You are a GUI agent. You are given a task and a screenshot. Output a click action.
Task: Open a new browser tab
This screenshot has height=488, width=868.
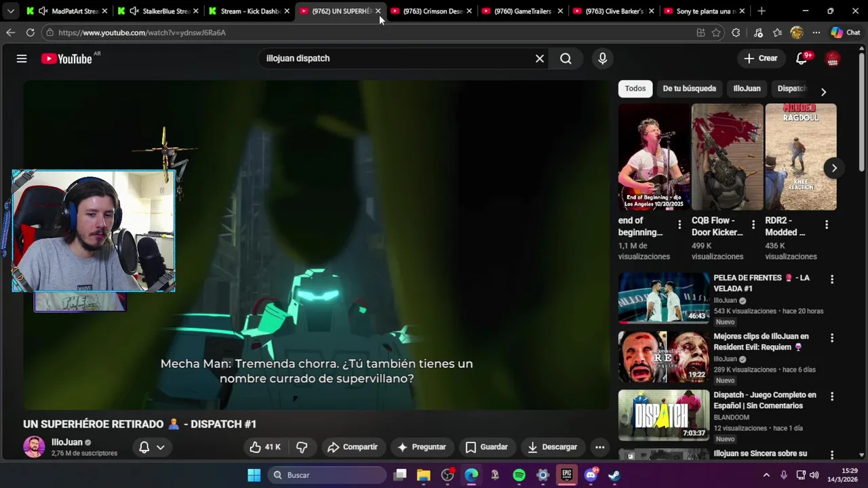(762, 11)
